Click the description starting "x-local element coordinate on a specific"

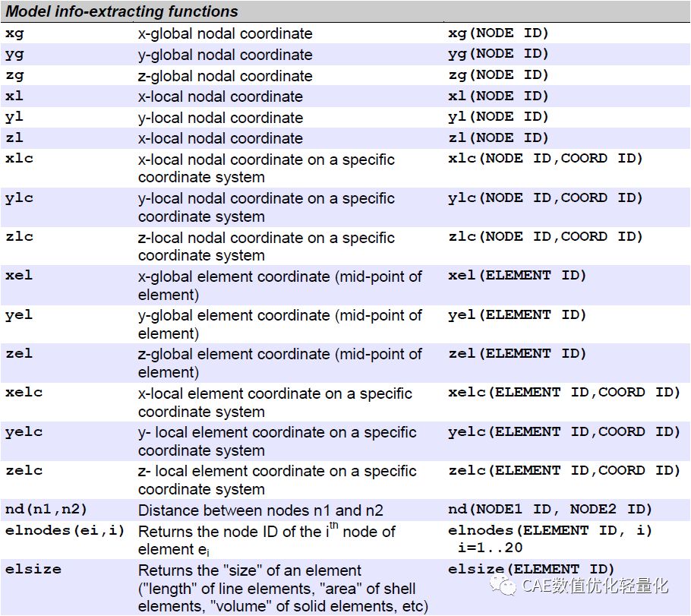coord(275,402)
